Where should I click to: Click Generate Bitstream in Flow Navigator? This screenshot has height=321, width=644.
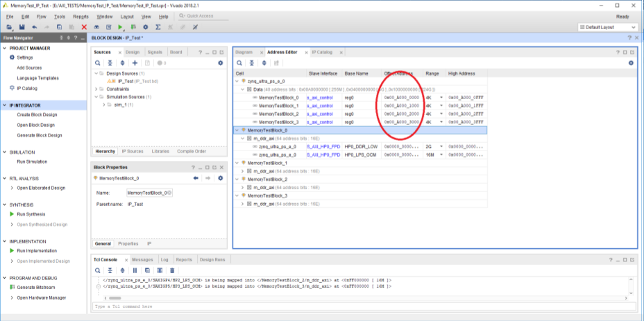coord(35,287)
